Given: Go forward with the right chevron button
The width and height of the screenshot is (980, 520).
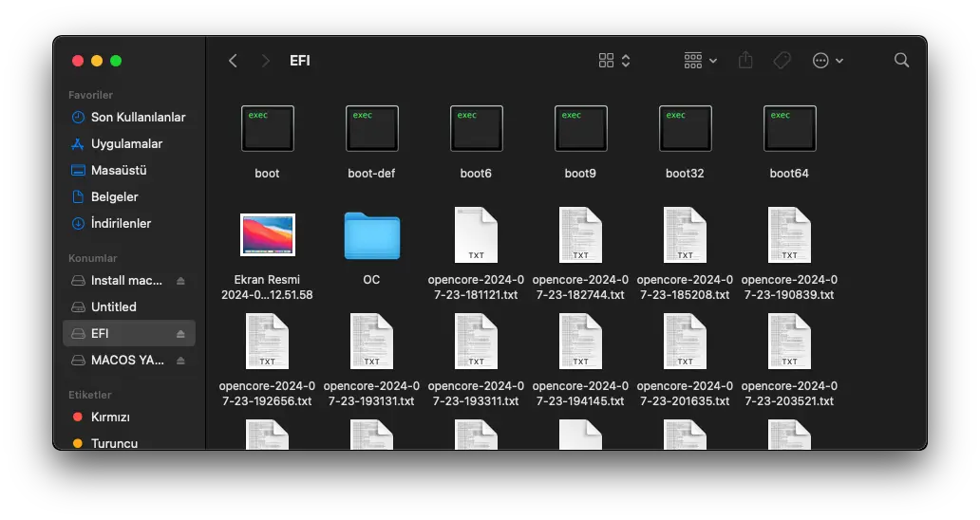Looking at the screenshot, I should point(266,61).
